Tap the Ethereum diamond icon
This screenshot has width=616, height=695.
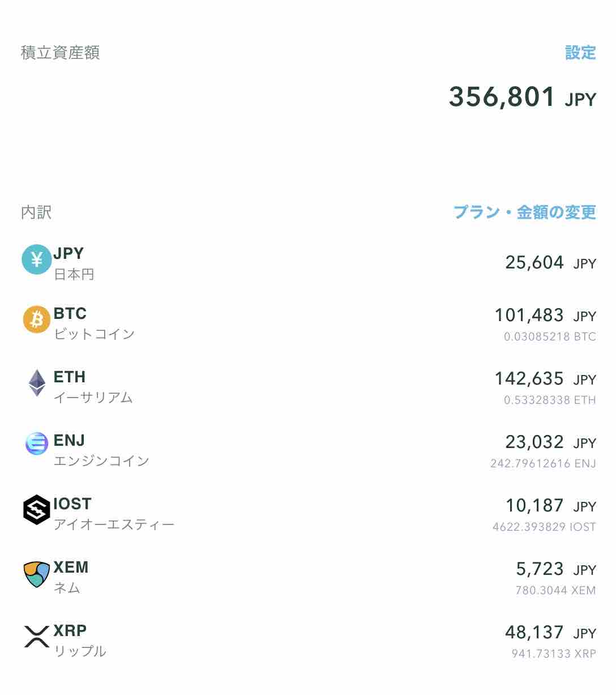(x=37, y=383)
